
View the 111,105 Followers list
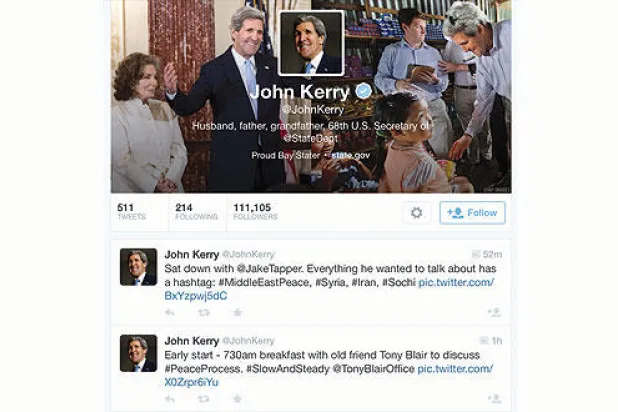click(255, 212)
